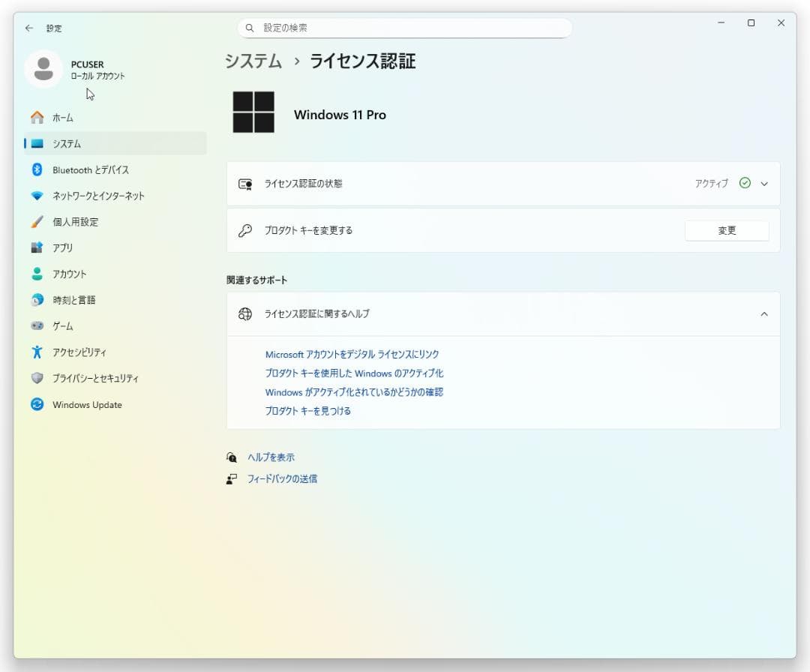This screenshot has height=672, width=810.
Task: Switch to システム in sidebar
Action: click(63, 143)
